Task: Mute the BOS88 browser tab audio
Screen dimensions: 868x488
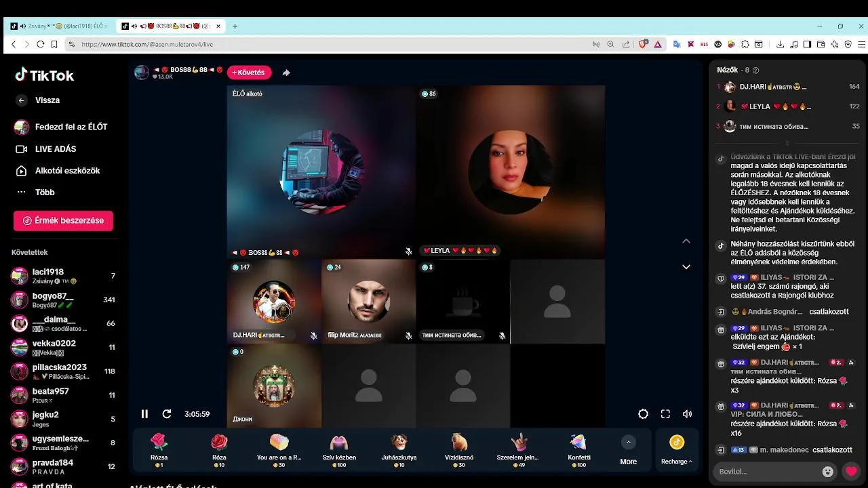Action: pyautogui.click(x=135, y=26)
